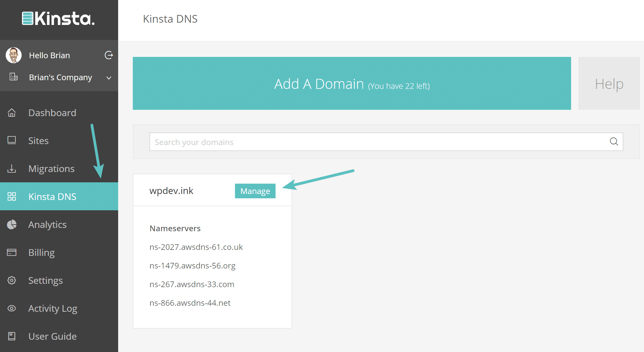Viewport: 644px width, 352px height.
Task: Click the Help button
Action: click(609, 83)
